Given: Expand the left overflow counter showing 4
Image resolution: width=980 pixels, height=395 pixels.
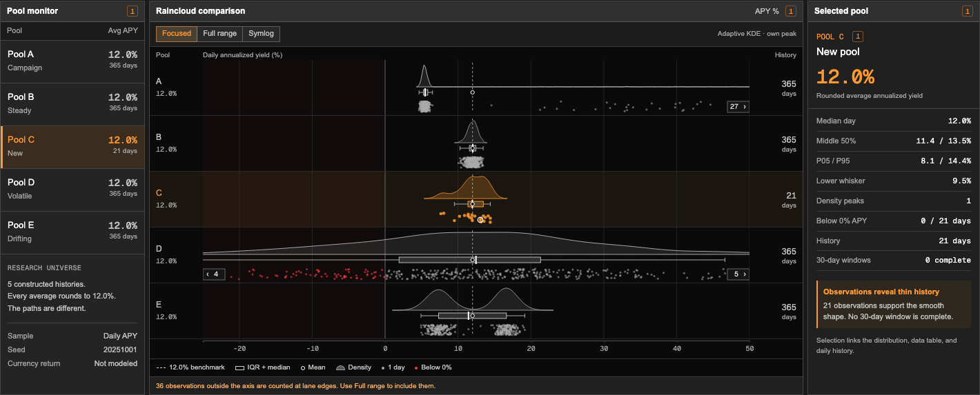Looking at the screenshot, I should 214,274.
